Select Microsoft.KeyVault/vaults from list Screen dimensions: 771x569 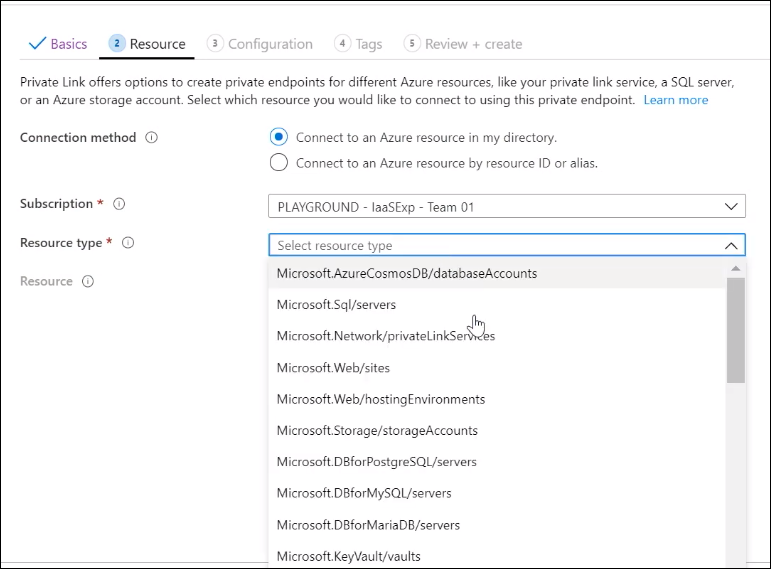click(x=348, y=556)
